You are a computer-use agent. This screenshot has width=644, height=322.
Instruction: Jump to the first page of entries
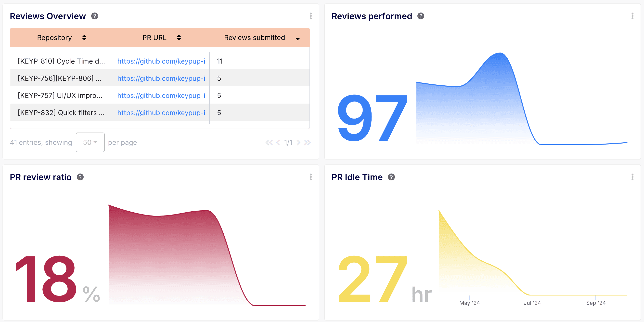click(269, 142)
